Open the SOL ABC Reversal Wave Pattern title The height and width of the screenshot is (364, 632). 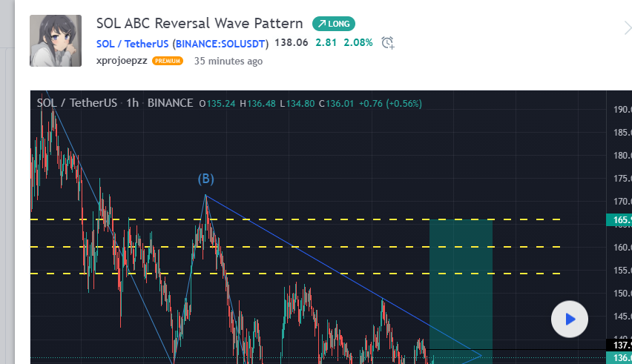tap(200, 24)
